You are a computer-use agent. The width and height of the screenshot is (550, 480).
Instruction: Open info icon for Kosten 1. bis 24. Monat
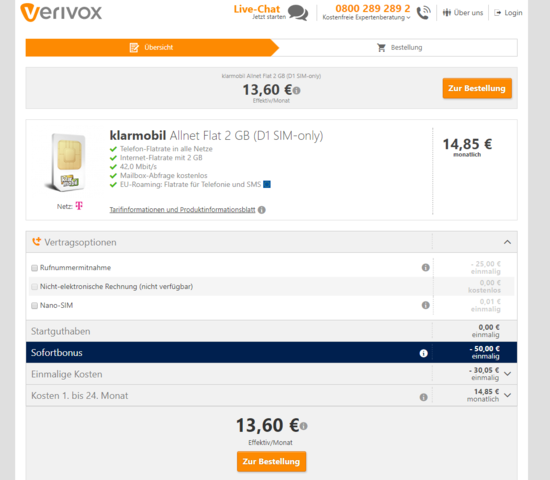(x=424, y=397)
